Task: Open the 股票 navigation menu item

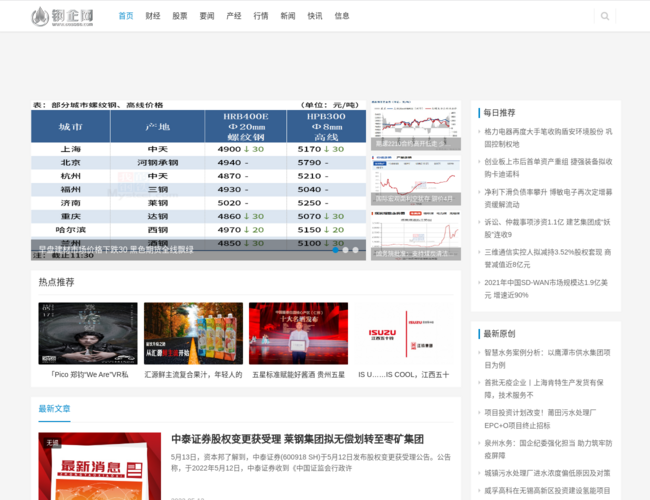Action: (179, 16)
